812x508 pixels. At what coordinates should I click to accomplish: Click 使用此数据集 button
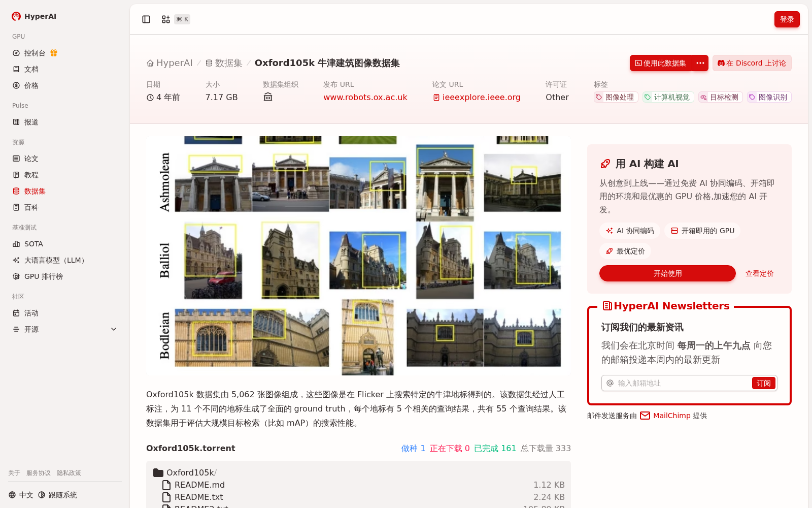661,63
